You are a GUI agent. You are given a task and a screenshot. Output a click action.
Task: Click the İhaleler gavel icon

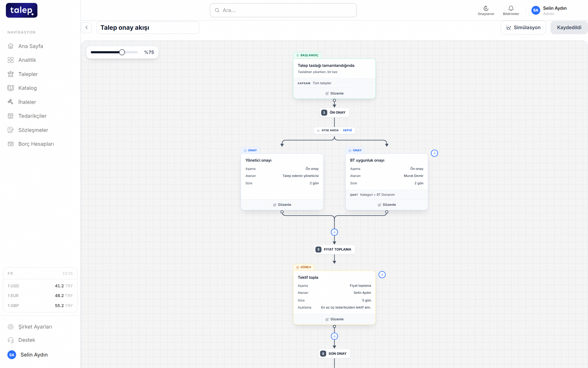(x=11, y=102)
